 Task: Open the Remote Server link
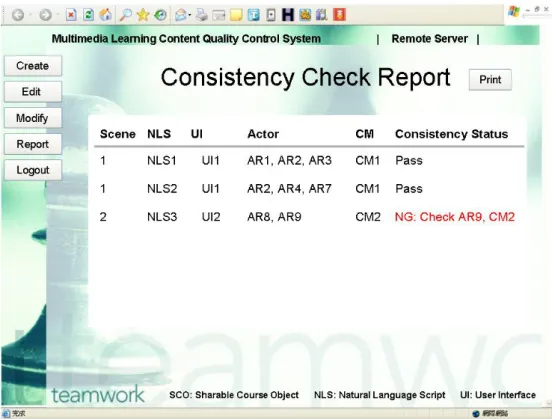pos(429,39)
